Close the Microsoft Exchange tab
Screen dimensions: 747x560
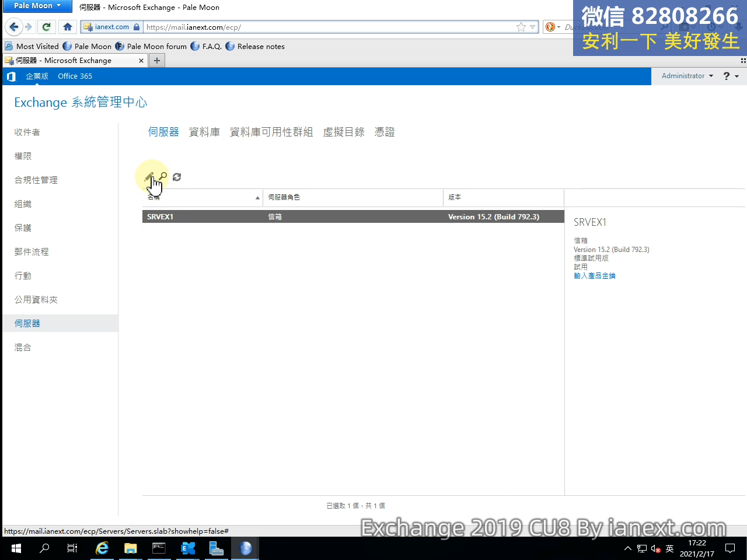(141, 61)
